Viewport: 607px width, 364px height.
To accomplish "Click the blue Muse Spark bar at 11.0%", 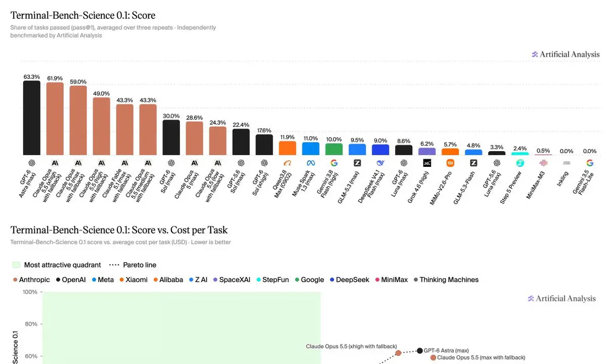I will point(311,149).
